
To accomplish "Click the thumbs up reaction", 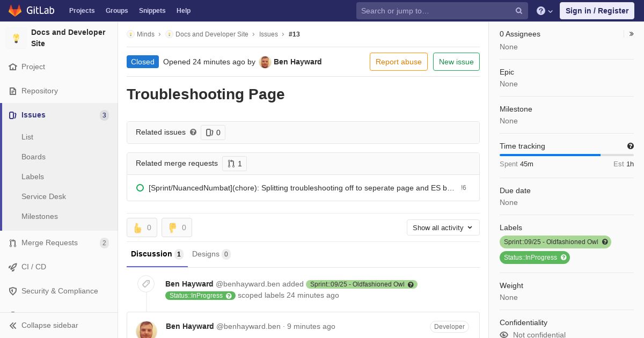I will [142, 227].
